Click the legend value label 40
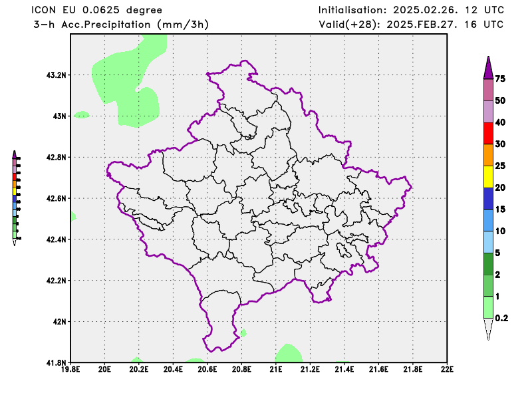This screenshot has height=411, width=532. (x=500, y=122)
